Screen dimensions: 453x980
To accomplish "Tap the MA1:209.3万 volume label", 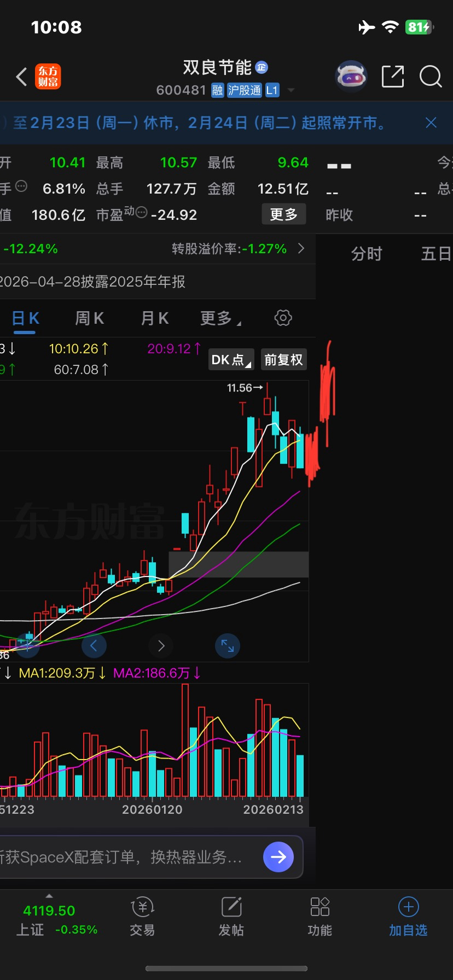I will click(x=63, y=673).
